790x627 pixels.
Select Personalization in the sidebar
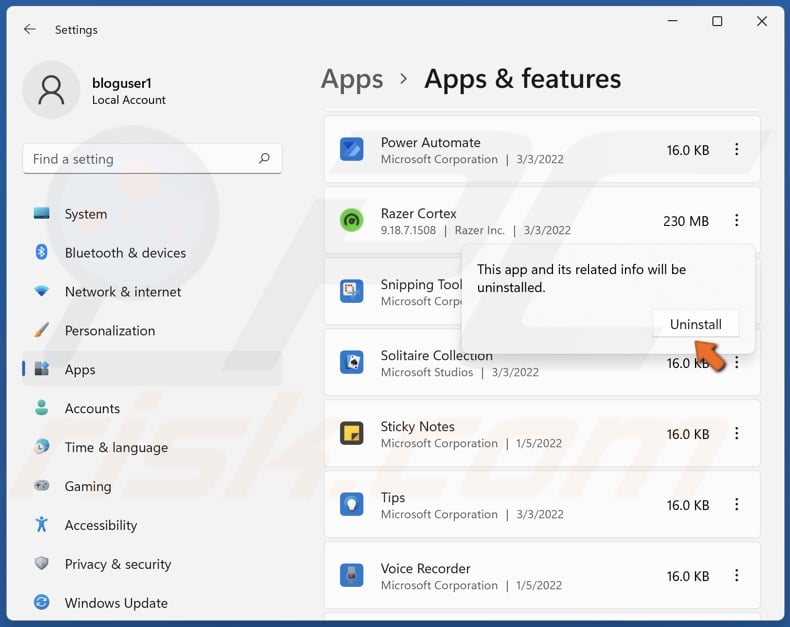152,331
